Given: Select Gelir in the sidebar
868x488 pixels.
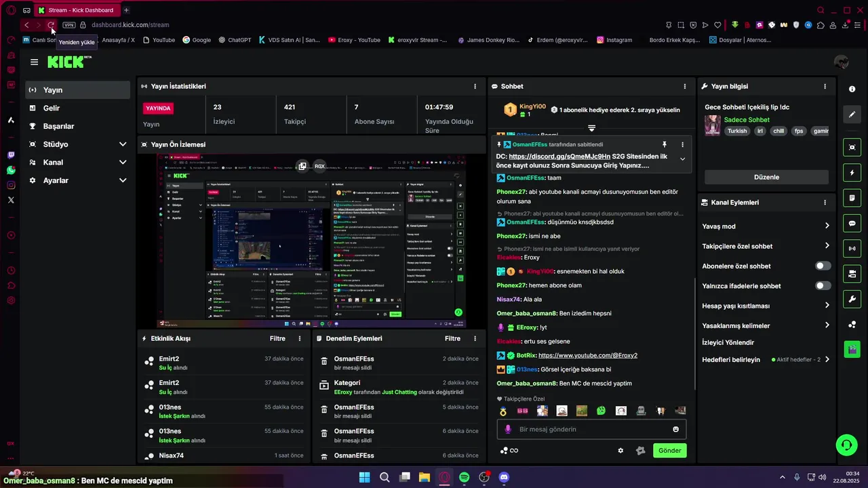Looking at the screenshot, I should [78, 108].
